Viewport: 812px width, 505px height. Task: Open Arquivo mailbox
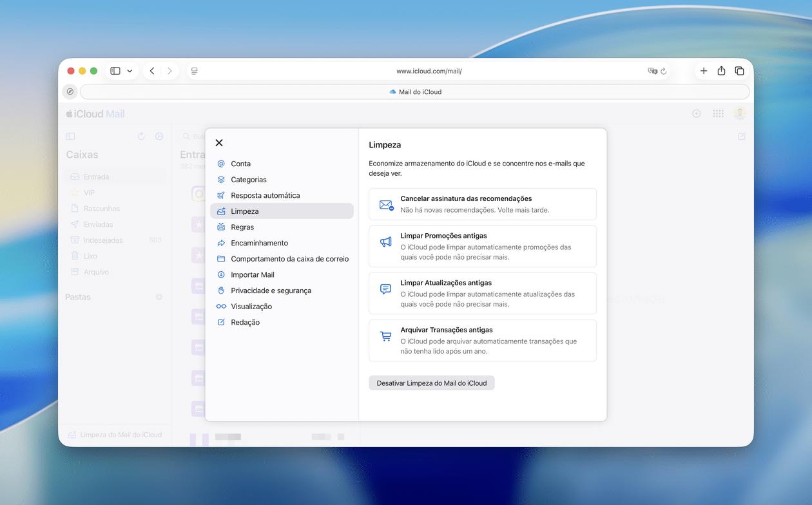pos(116,272)
